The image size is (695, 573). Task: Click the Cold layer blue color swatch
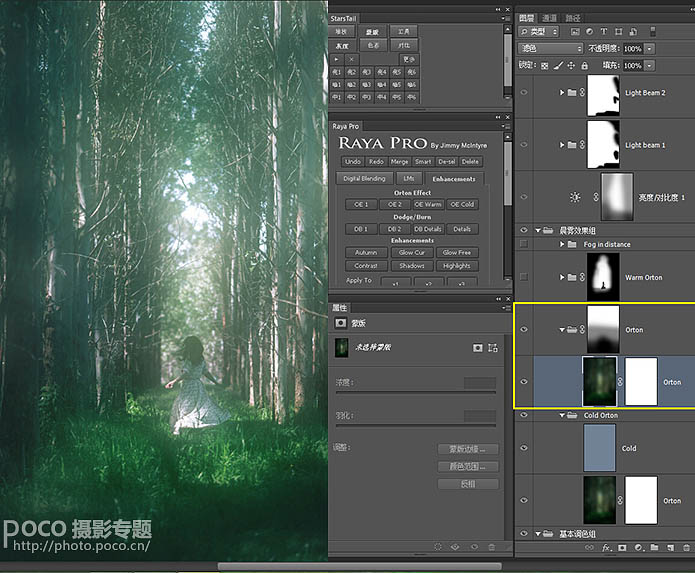[599, 448]
